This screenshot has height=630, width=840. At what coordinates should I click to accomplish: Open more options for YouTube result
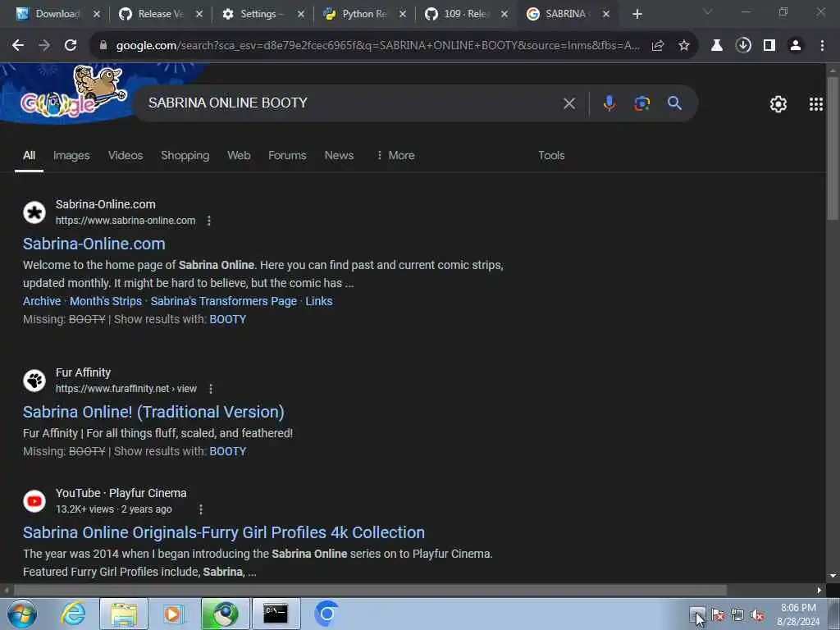tap(201, 509)
